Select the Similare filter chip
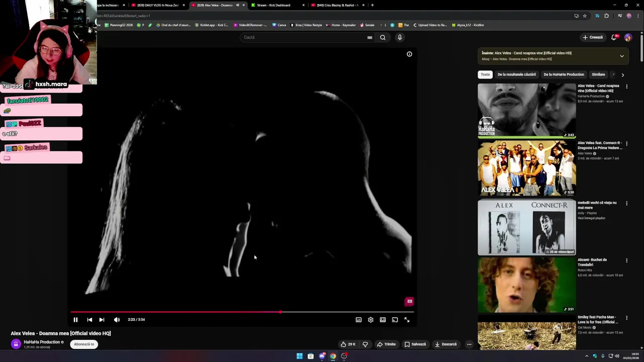 (x=598, y=74)
